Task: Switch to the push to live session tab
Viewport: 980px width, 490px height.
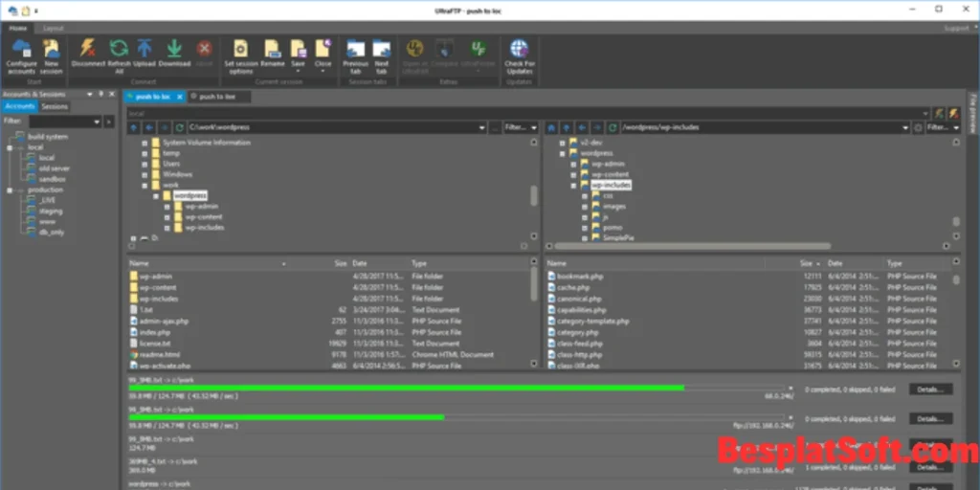Action: (217, 97)
